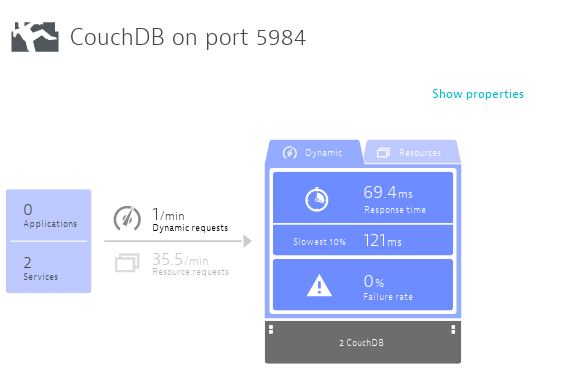The image size is (588, 387).
Task: Select the 0% Failure rate panel
Action: 363,285
